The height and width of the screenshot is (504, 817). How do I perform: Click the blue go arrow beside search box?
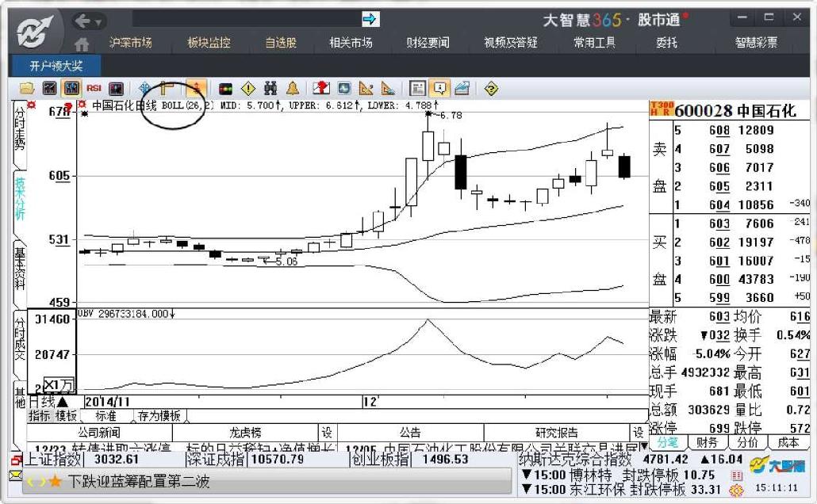pyautogui.click(x=370, y=20)
